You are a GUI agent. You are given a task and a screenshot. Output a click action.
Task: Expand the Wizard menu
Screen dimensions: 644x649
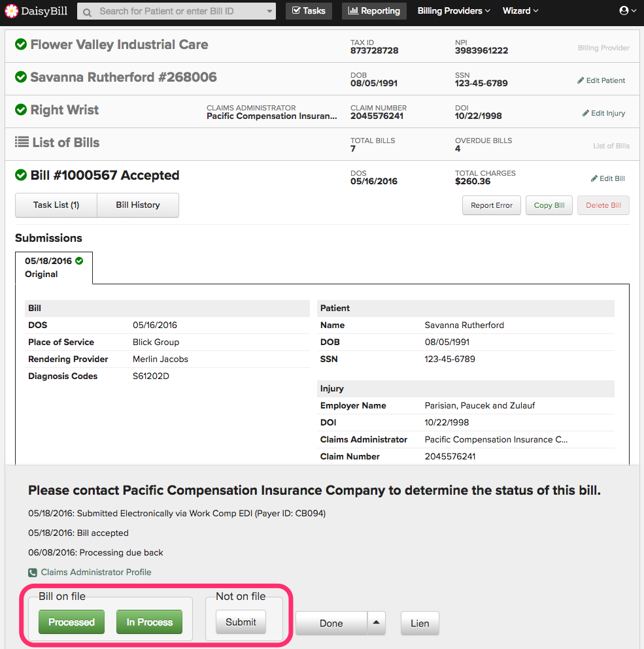[520, 10]
